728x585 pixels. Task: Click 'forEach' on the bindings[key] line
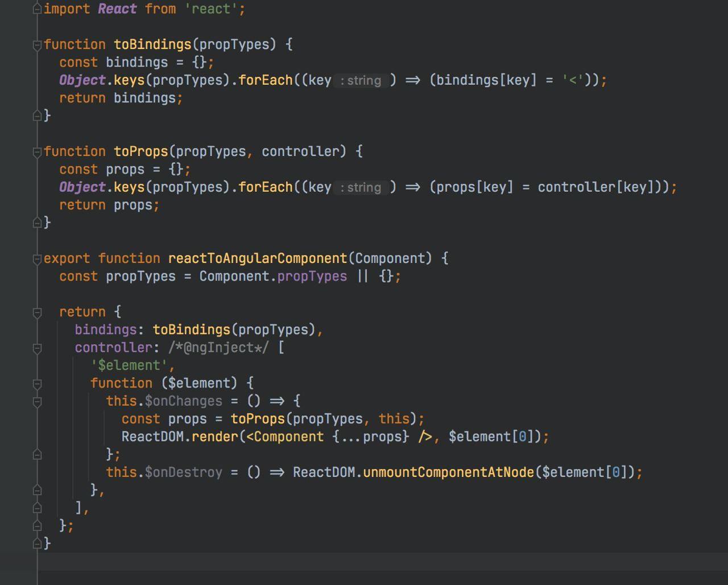266,80
